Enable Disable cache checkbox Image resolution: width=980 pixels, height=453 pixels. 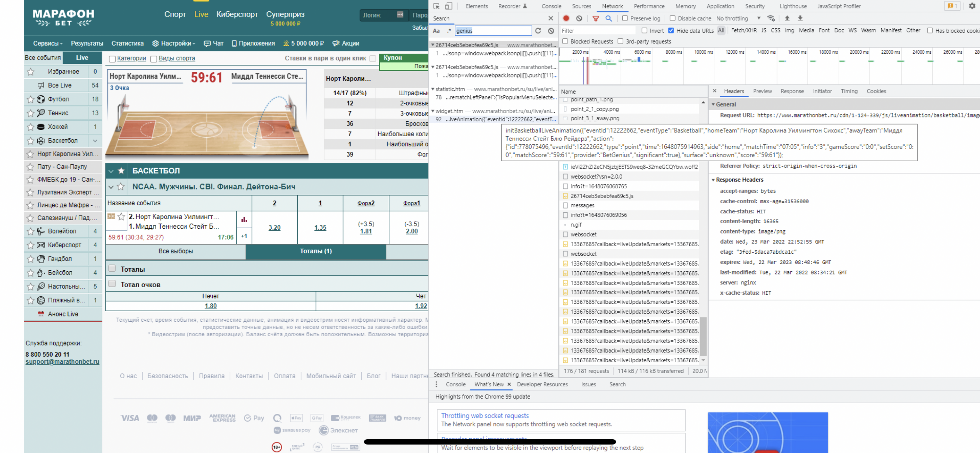point(672,18)
